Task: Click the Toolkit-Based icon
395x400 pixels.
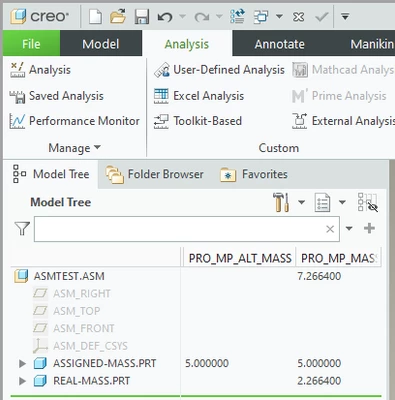Action: point(161,121)
